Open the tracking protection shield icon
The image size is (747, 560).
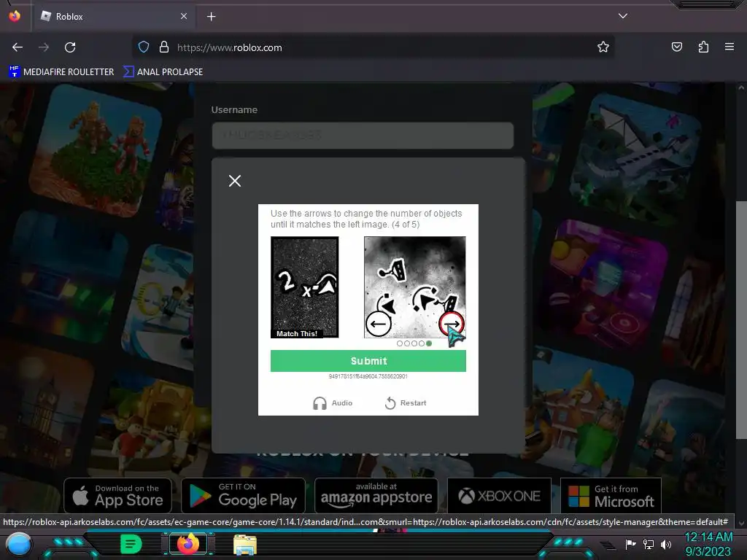144,47
